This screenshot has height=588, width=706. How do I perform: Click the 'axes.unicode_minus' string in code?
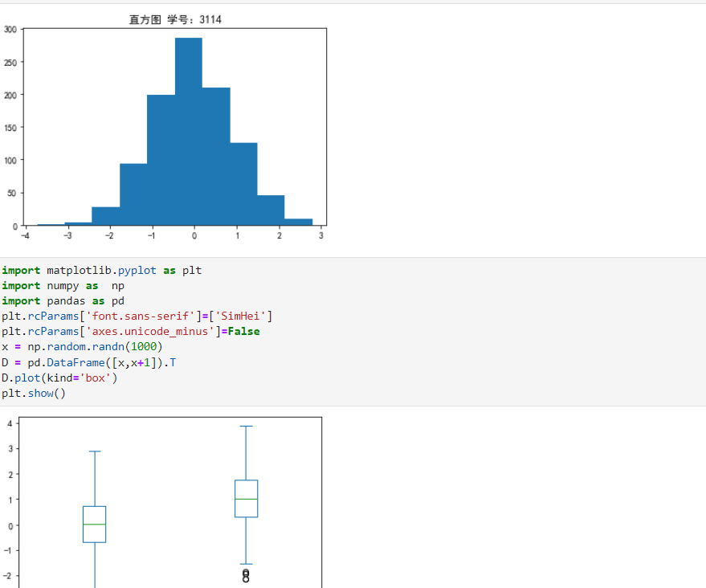point(150,332)
